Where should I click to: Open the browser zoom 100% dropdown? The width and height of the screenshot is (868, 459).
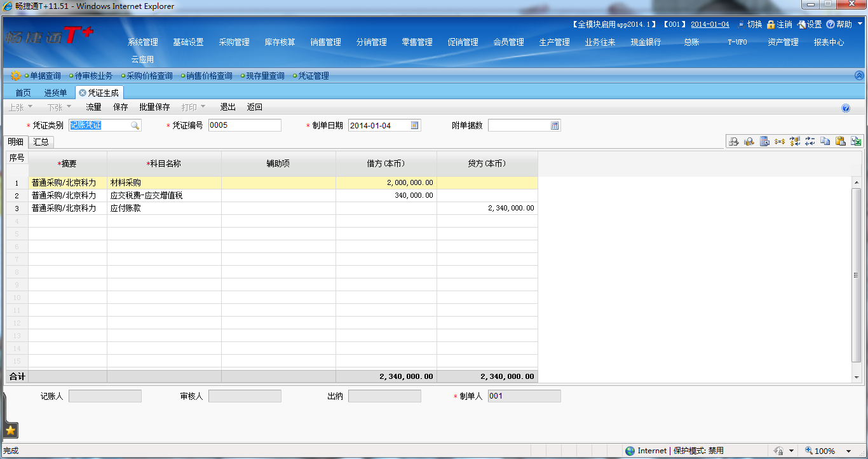click(x=848, y=451)
